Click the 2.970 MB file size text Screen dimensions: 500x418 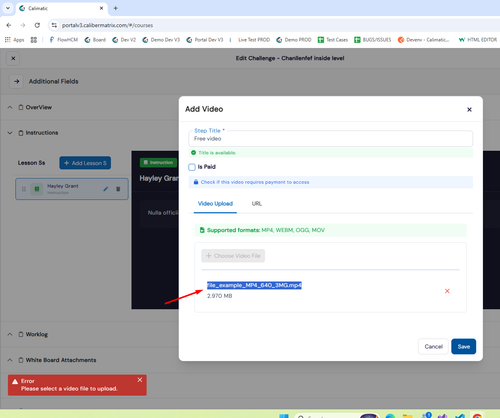pyautogui.click(x=219, y=296)
